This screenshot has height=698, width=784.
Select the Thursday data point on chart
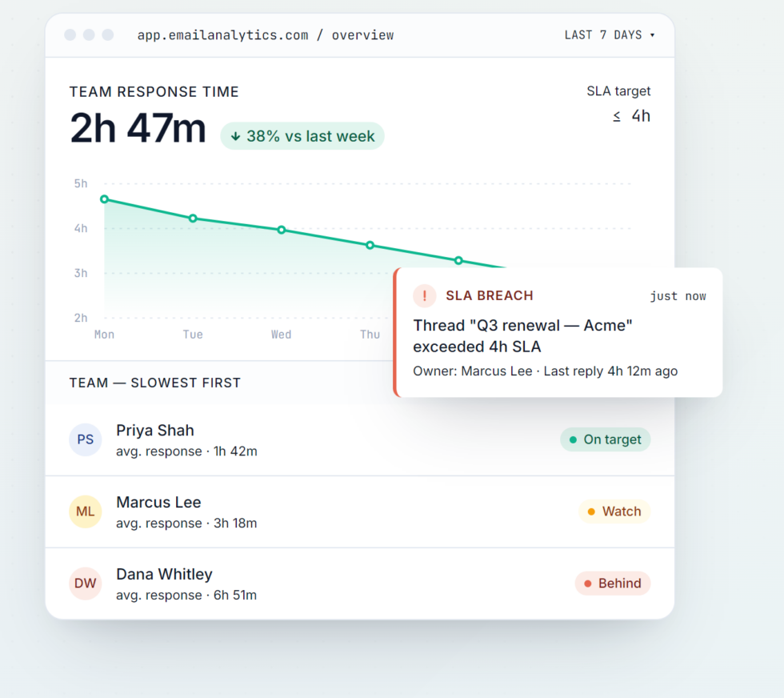370,245
